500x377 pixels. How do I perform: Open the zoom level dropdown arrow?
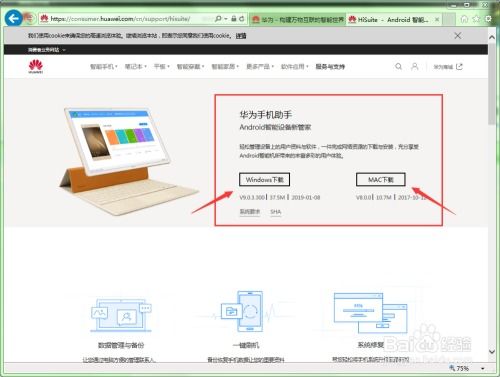pos(483,369)
